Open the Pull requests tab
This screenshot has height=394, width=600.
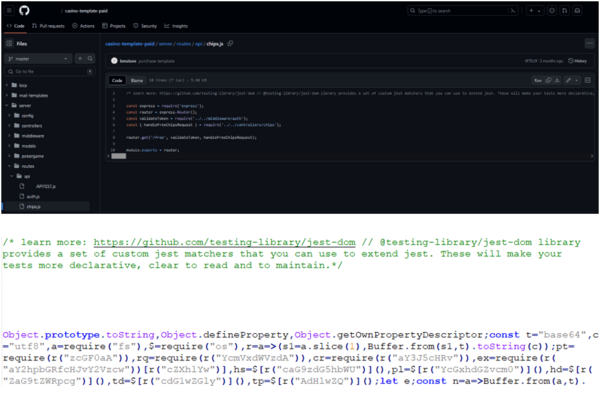coord(48,26)
